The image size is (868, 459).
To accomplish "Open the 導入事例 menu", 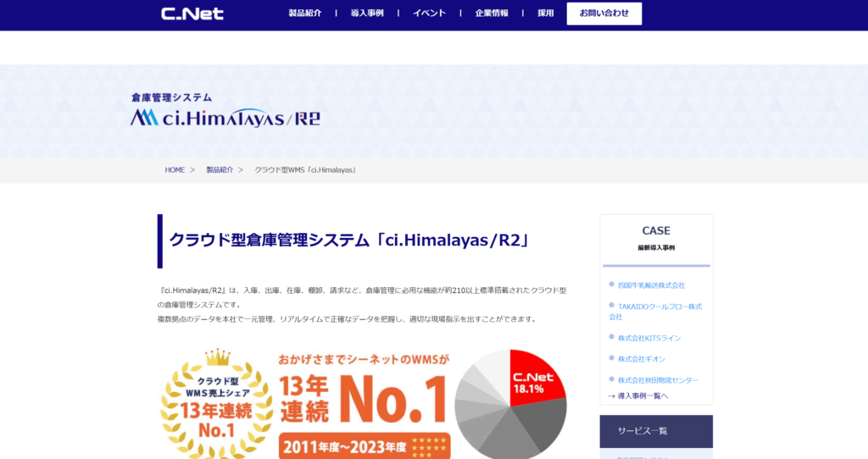I will [367, 14].
